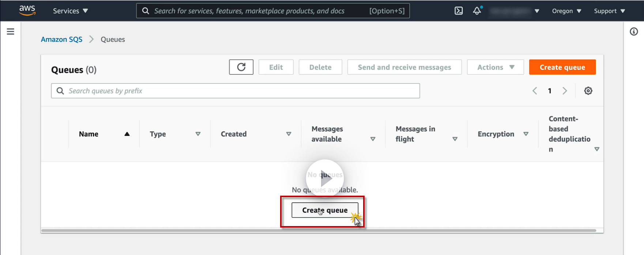Go to next page arrow
644x255 pixels.
click(x=565, y=91)
